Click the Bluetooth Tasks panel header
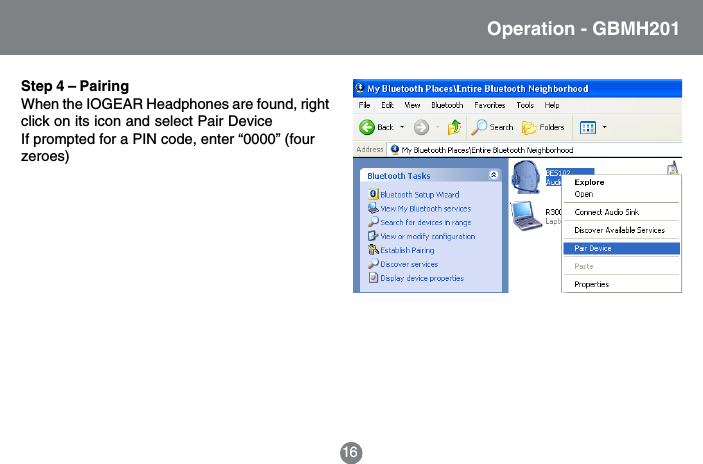This screenshot has height=464, width=703. tap(431, 175)
